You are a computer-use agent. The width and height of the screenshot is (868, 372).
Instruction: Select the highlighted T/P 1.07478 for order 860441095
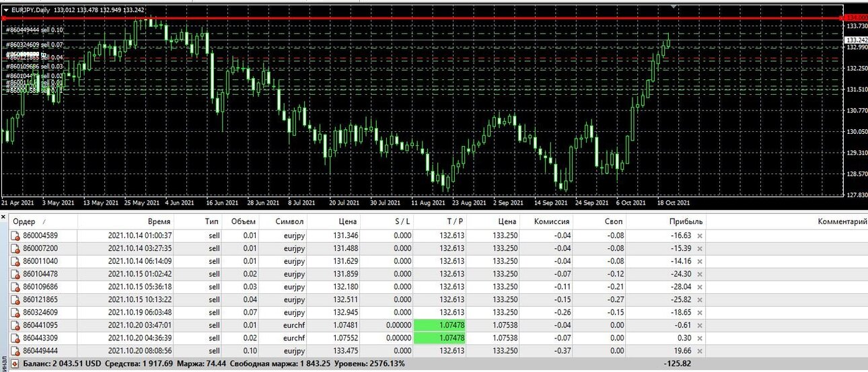tap(439, 326)
